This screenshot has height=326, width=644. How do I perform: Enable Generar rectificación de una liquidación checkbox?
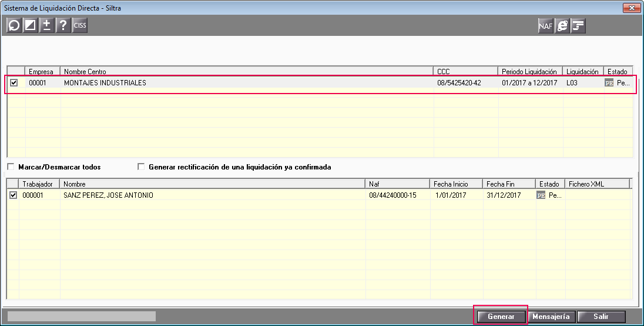[141, 167]
